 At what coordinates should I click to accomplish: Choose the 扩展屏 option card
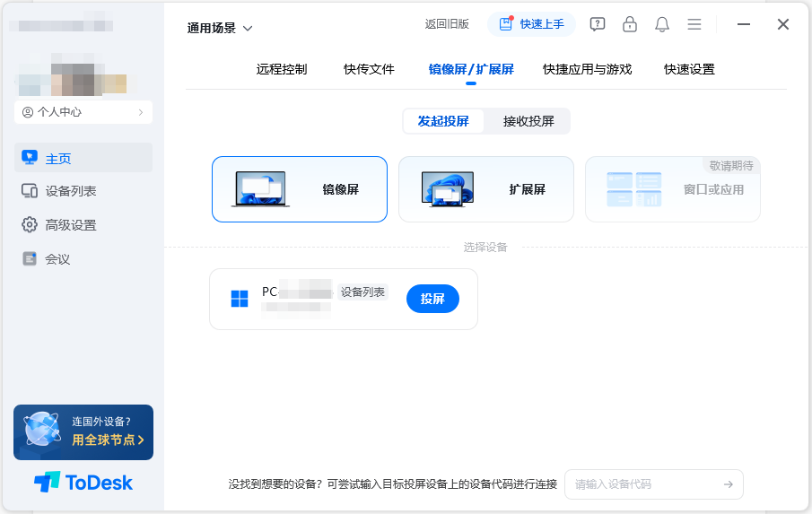[486, 189]
